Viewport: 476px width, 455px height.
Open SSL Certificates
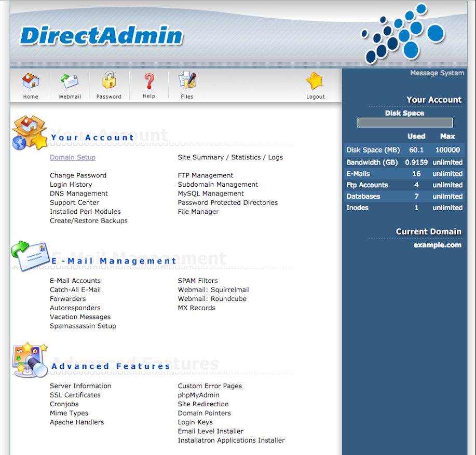click(75, 395)
